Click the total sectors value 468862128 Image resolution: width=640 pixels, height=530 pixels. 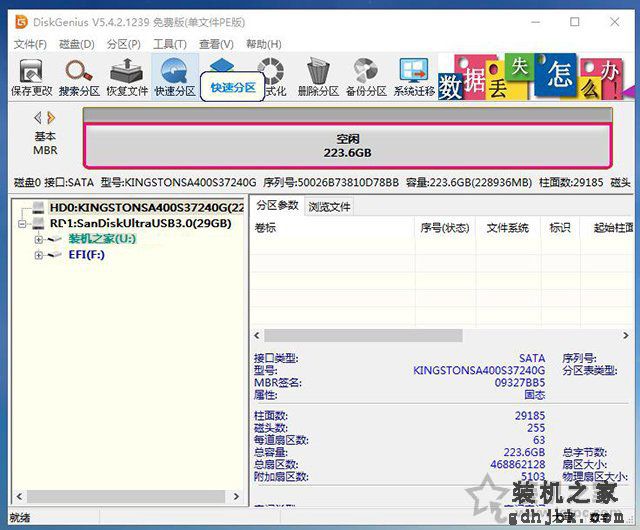point(518,464)
